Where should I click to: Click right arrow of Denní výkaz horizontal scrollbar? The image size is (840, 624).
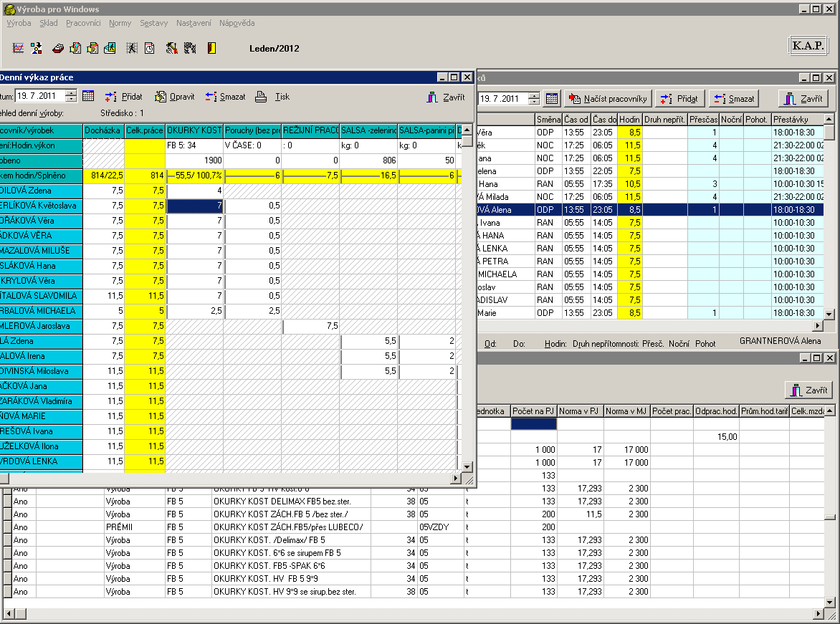coord(457,479)
